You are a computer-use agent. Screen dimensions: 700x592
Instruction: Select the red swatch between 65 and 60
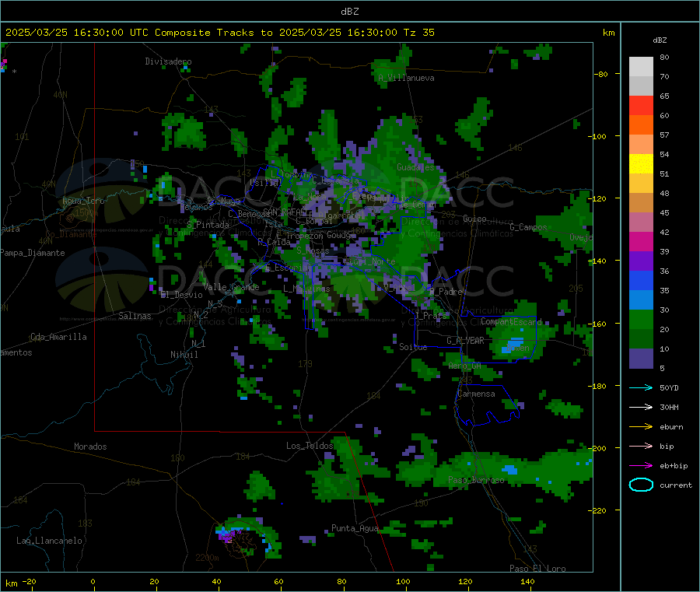click(641, 105)
